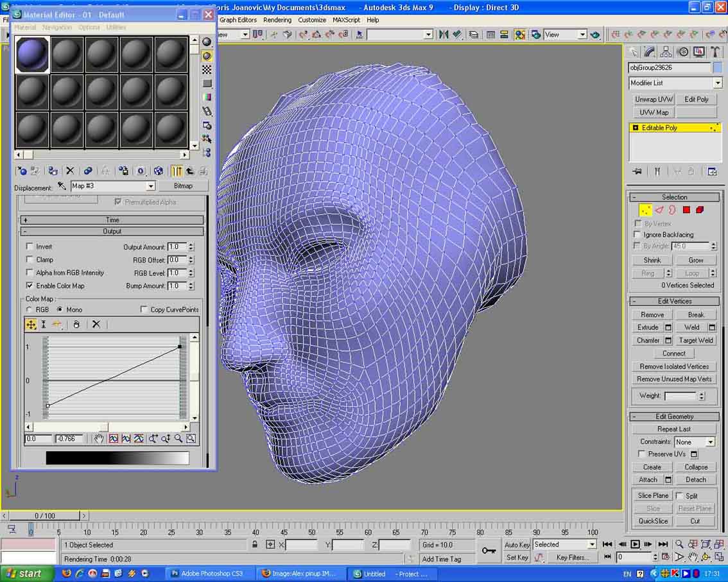Enable the Invert checkbox
728x582 pixels.
(30, 246)
